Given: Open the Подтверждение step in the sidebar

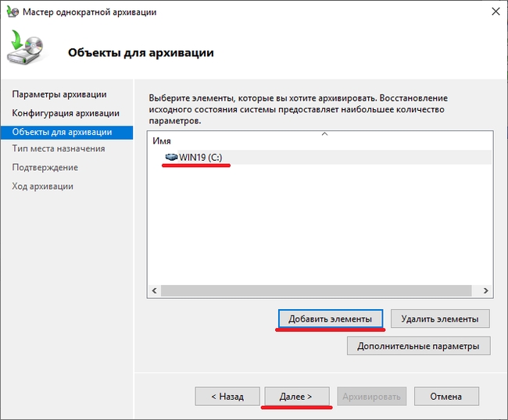Looking at the screenshot, I should 45,167.
